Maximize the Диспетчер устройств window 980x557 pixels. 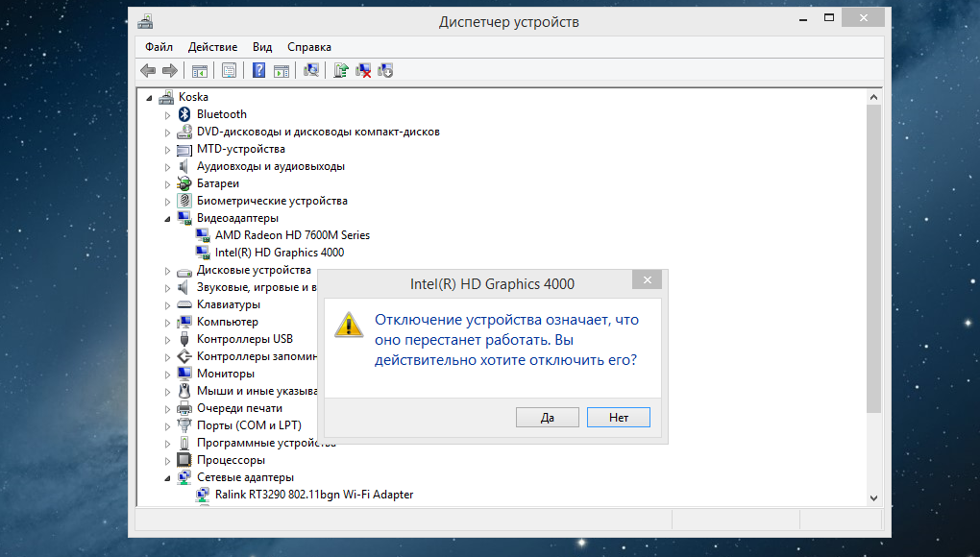click(x=829, y=18)
